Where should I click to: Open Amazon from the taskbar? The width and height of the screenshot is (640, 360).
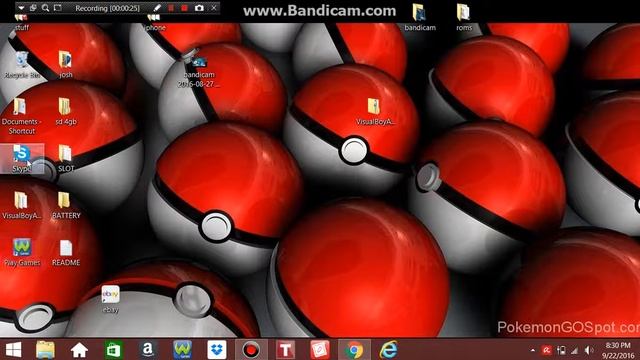point(148,350)
